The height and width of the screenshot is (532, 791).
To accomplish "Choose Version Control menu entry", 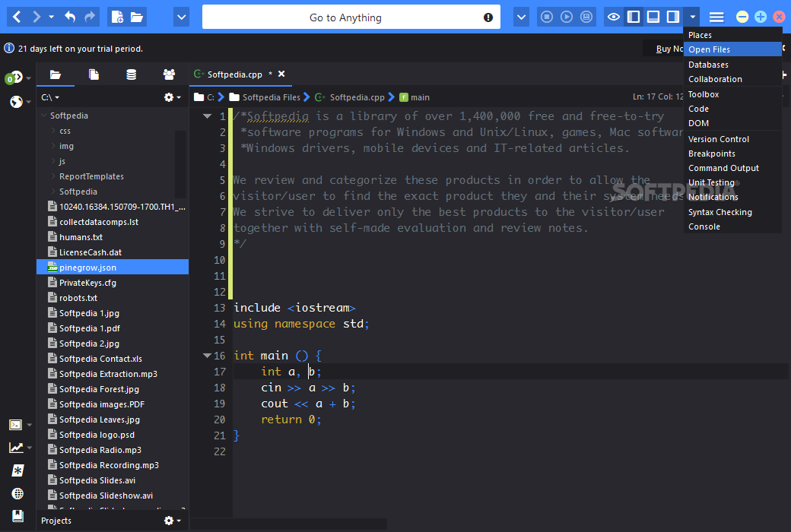I will point(732,139).
